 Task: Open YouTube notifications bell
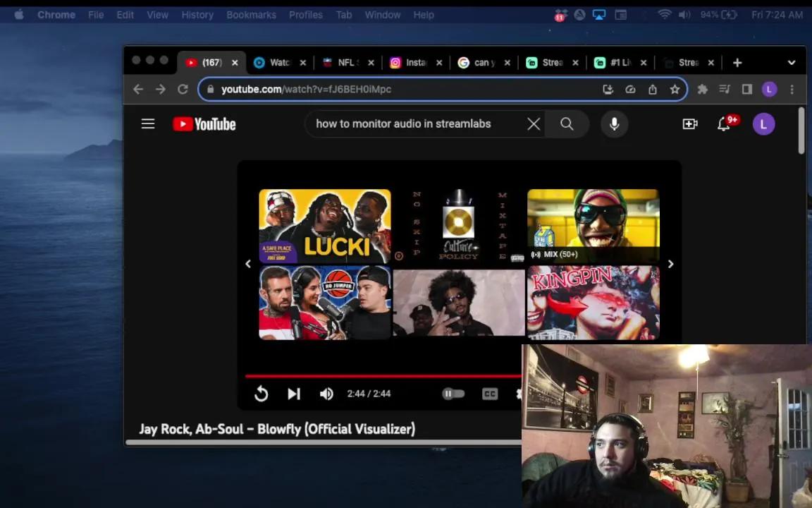point(724,124)
